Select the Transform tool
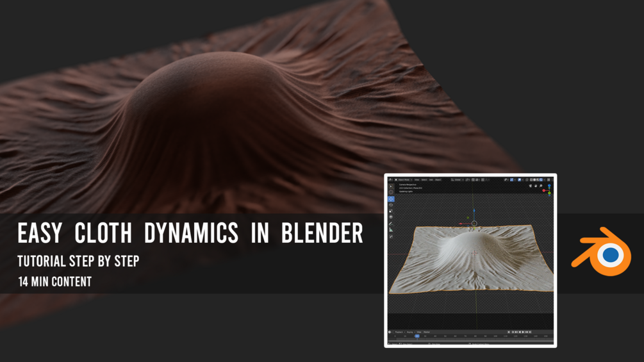Viewport: 644px width, 362px height. coord(391,217)
